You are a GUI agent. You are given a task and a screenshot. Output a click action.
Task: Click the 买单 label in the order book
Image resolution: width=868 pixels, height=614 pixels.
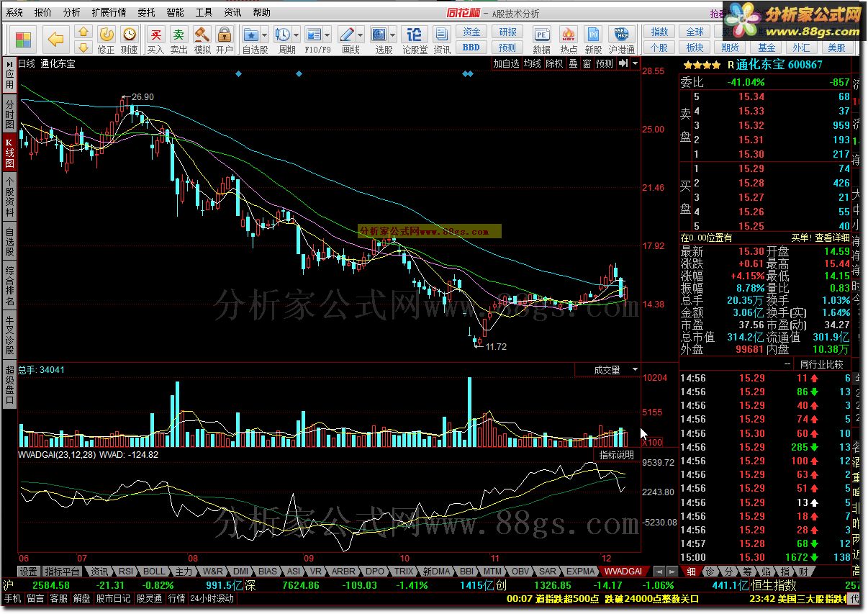(800, 238)
